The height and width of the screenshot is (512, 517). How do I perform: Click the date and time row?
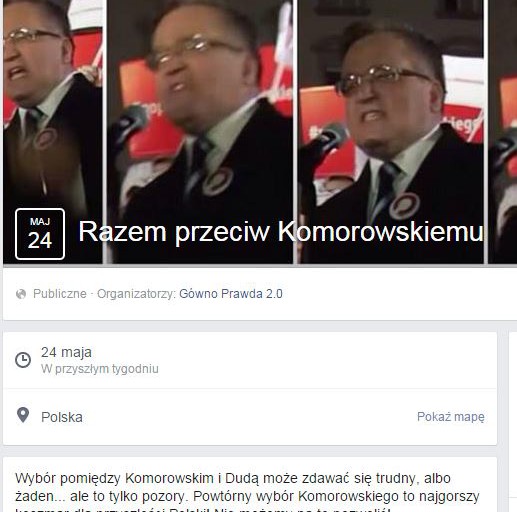pyautogui.click(x=250, y=360)
